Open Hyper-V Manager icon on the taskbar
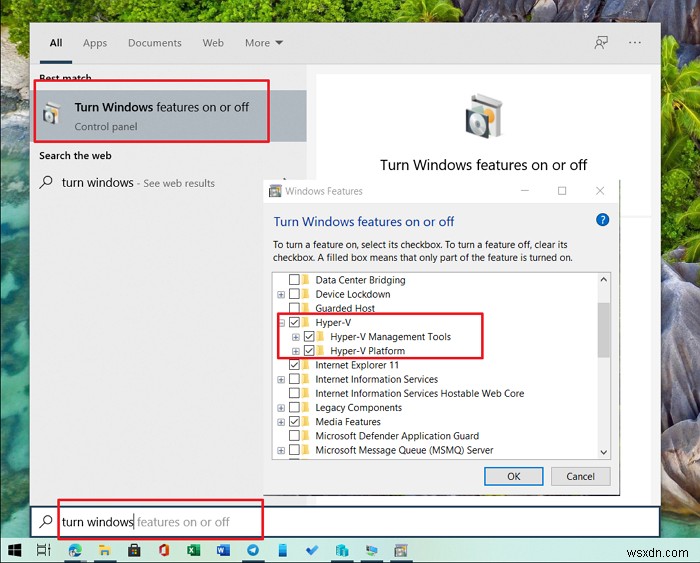This screenshot has height=563, width=700. [x=342, y=550]
